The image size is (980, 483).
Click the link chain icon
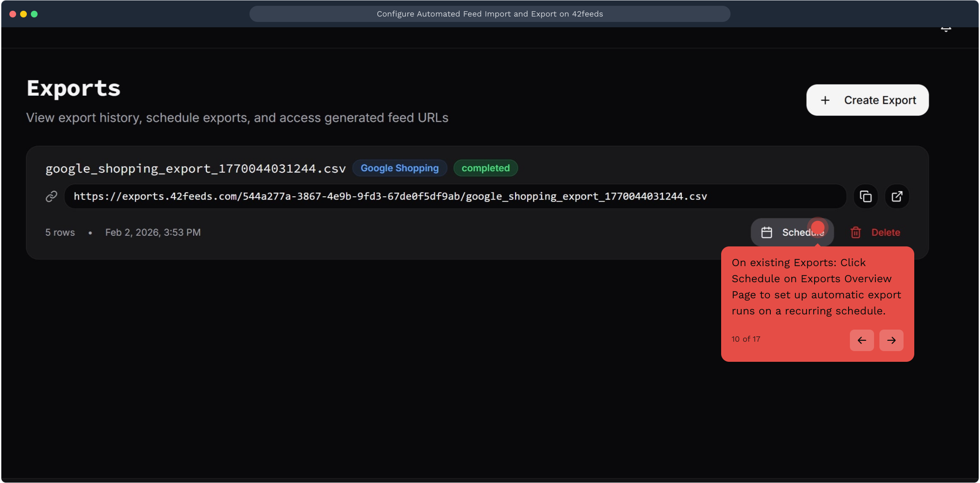pyautogui.click(x=51, y=196)
